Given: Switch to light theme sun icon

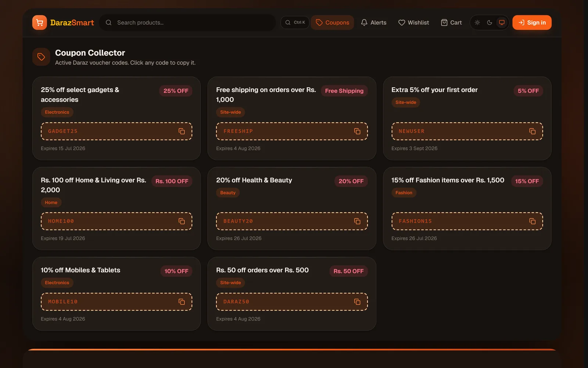Looking at the screenshot, I should point(477,22).
